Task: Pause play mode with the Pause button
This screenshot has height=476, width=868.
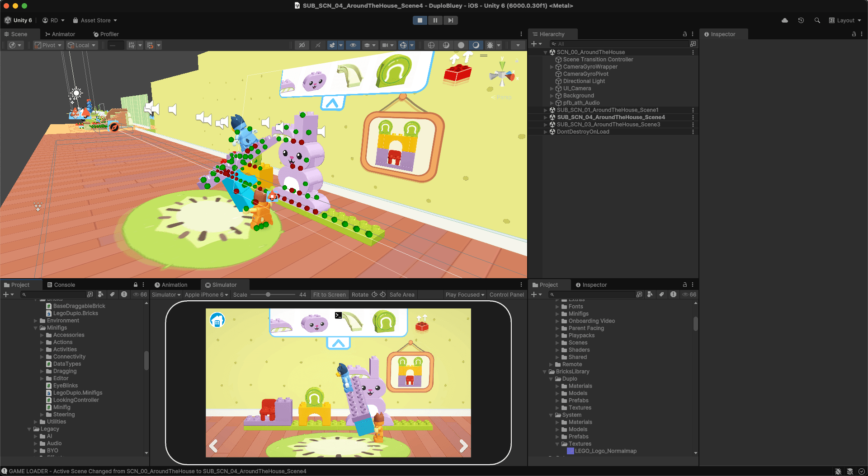Action: point(435,20)
